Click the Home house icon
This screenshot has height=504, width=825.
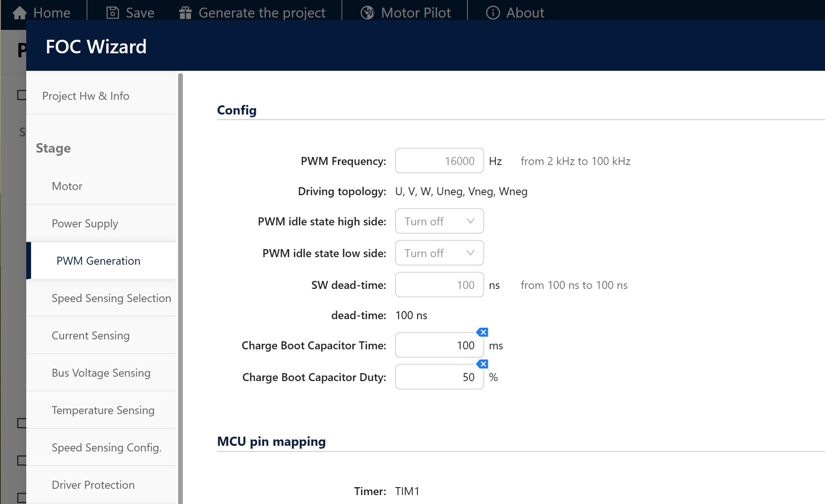[19, 13]
